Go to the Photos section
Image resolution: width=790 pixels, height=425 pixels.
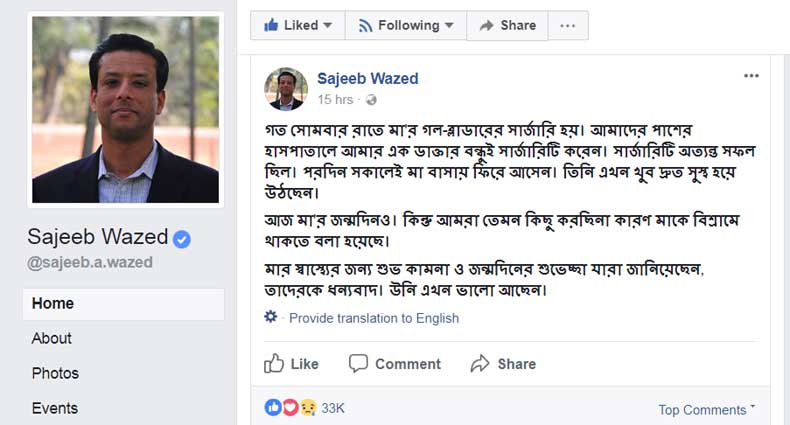click(x=55, y=373)
